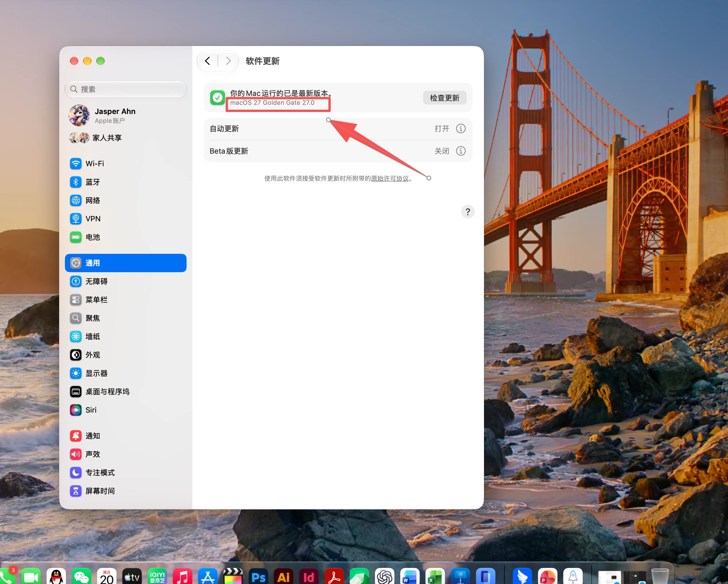Go forward with the right chevron

(x=228, y=61)
